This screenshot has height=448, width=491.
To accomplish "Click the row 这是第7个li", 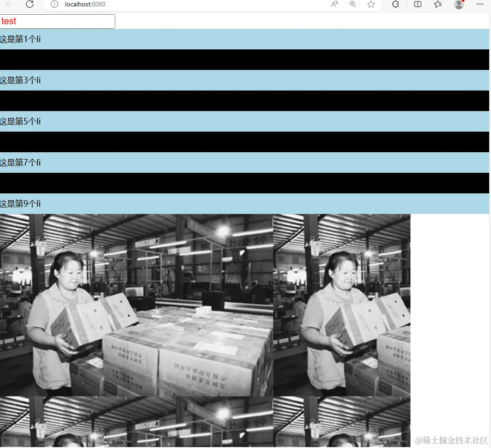I will (x=244, y=163).
